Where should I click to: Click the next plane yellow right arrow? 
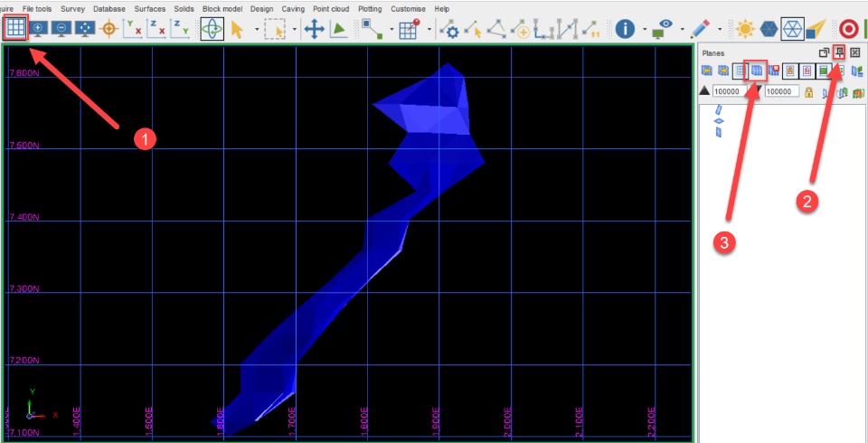[x=723, y=71]
